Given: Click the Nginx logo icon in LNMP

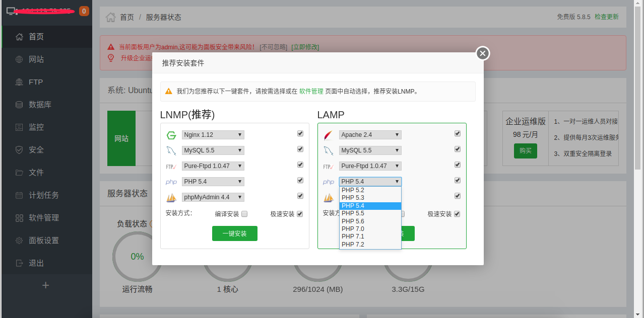Looking at the screenshot, I should (171, 135).
